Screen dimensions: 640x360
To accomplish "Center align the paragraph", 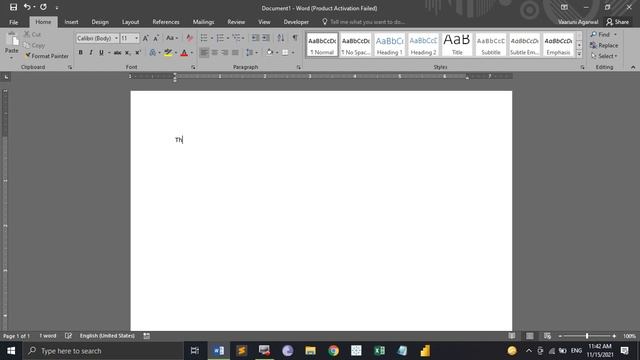I will (x=214, y=53).
